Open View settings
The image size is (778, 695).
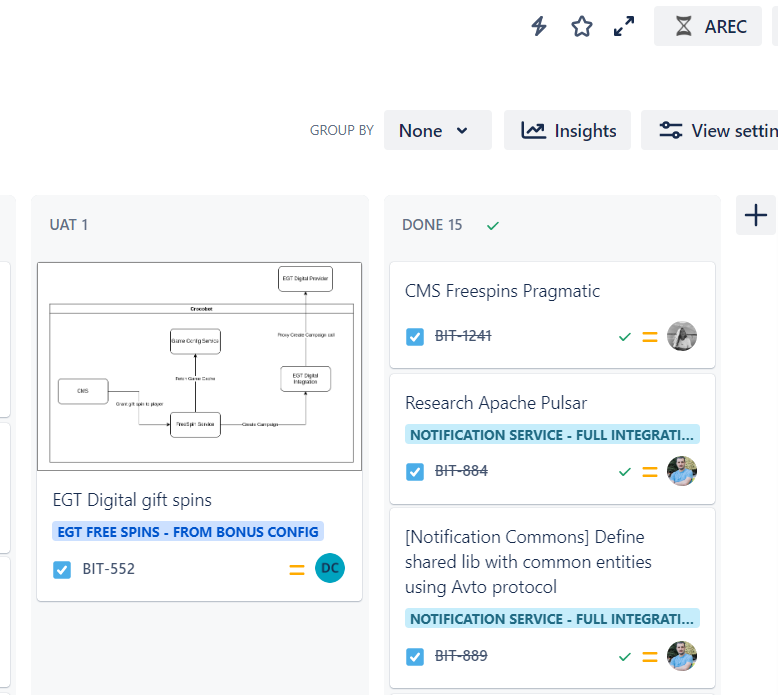pyautogui.click(x=711, y=130)
